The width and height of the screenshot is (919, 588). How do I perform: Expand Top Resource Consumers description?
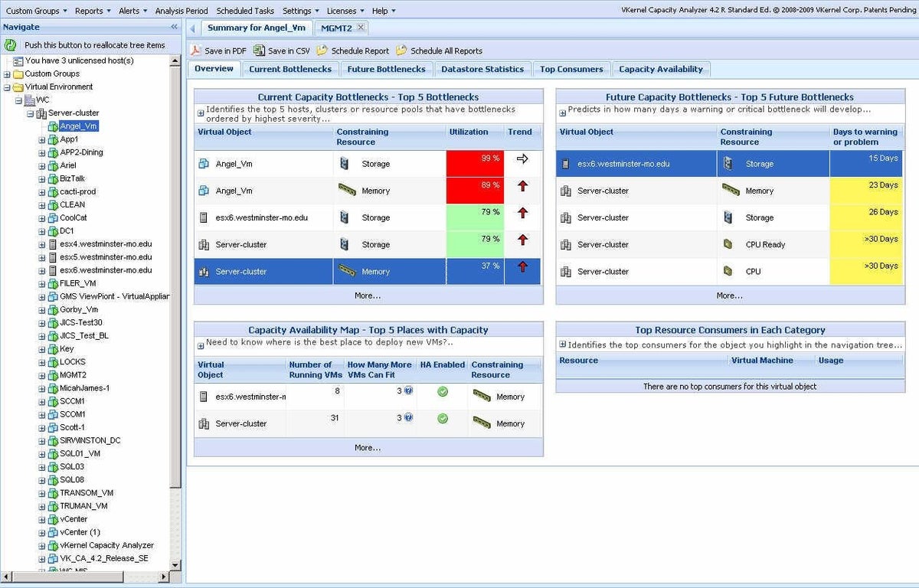562,345
